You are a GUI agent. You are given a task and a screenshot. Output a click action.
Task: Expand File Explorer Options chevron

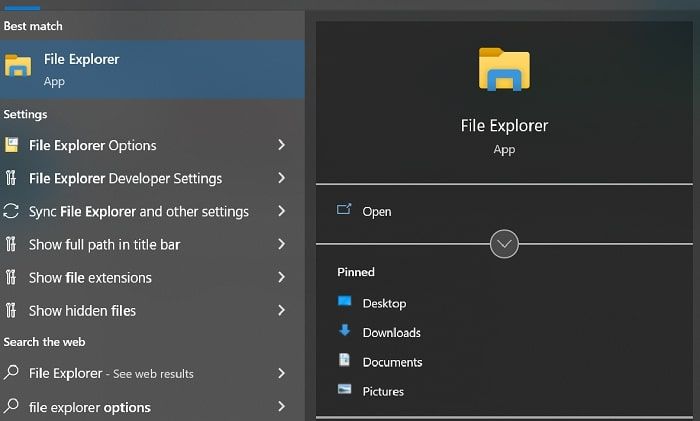pos(281,145)
